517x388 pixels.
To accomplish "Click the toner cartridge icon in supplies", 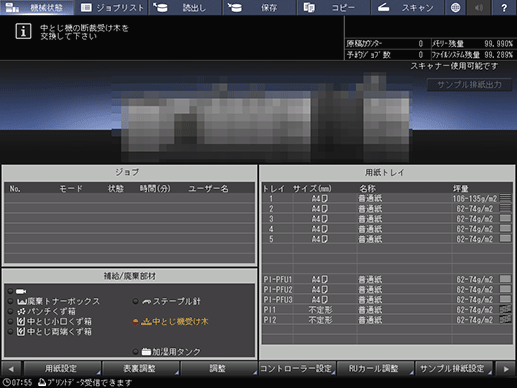I will [x=21, y=292].
